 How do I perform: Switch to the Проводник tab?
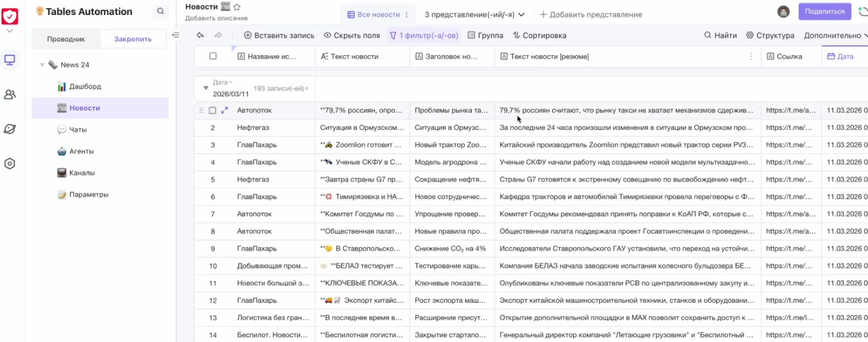click(x=66, y=39)
